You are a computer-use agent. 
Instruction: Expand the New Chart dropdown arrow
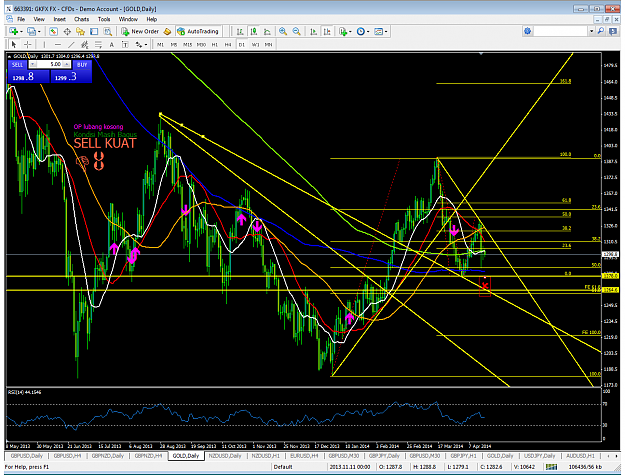point(21,31)
